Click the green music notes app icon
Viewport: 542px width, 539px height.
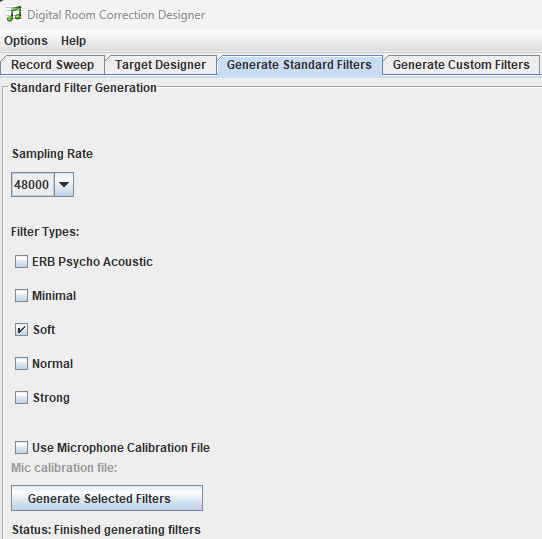point(14,14)
